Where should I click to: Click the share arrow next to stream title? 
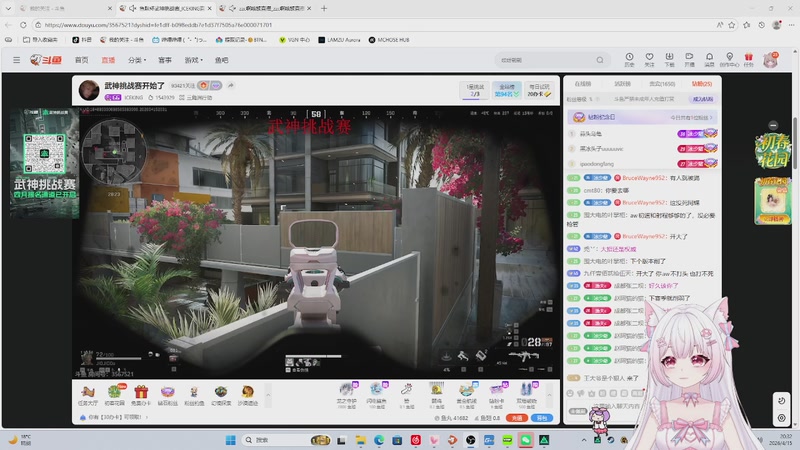coord(231,85)
